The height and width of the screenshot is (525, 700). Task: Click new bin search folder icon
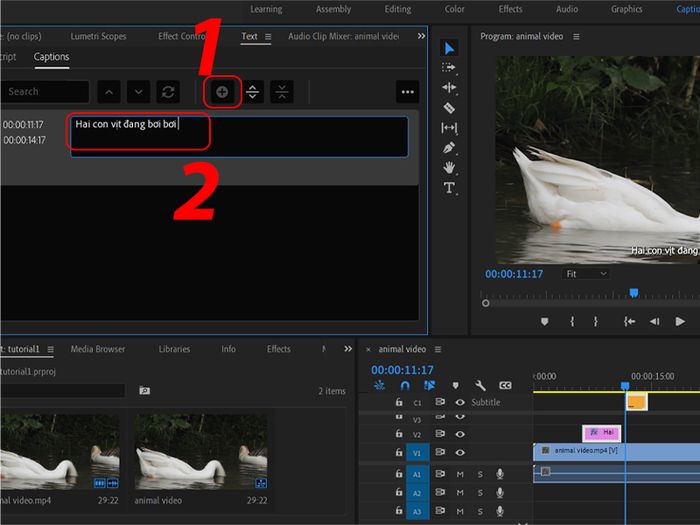point(144,391)
